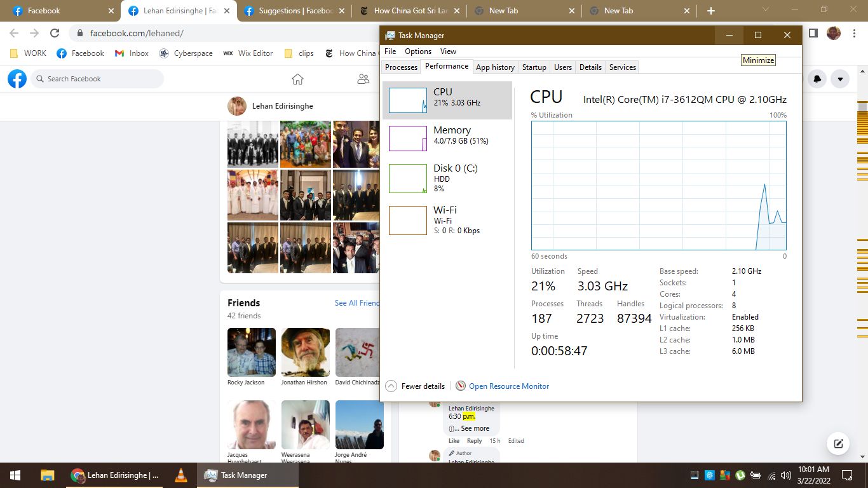
Task: Click the Chrome address bar URL
Action: coord(137,33)
